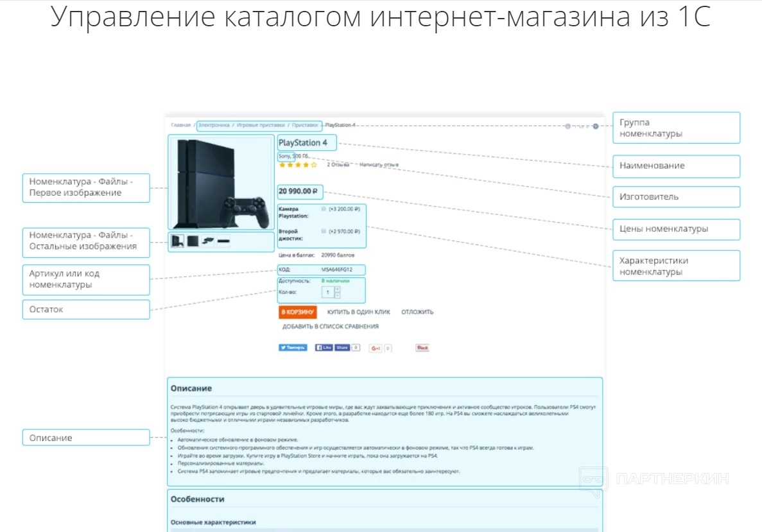The image size is (762, 532).
Task: Click the 20990 баллов points value
Action: coord(338,255)
